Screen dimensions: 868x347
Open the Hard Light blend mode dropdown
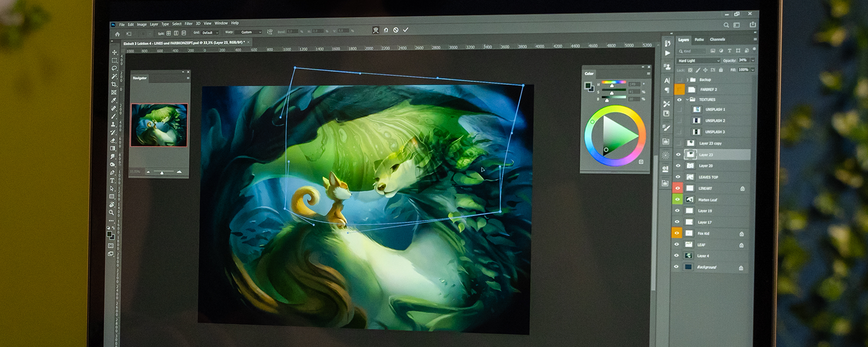tap(699, 61)
